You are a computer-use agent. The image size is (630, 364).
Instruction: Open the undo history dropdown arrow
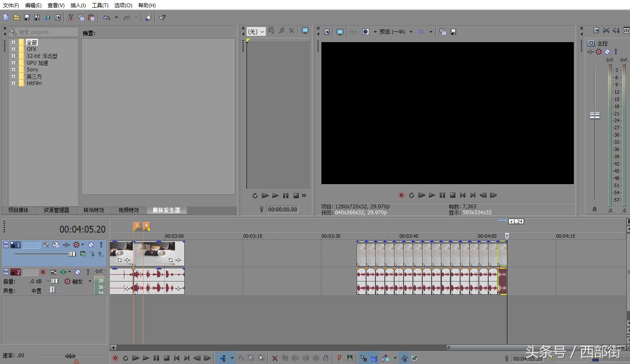(x=116, y=17)
